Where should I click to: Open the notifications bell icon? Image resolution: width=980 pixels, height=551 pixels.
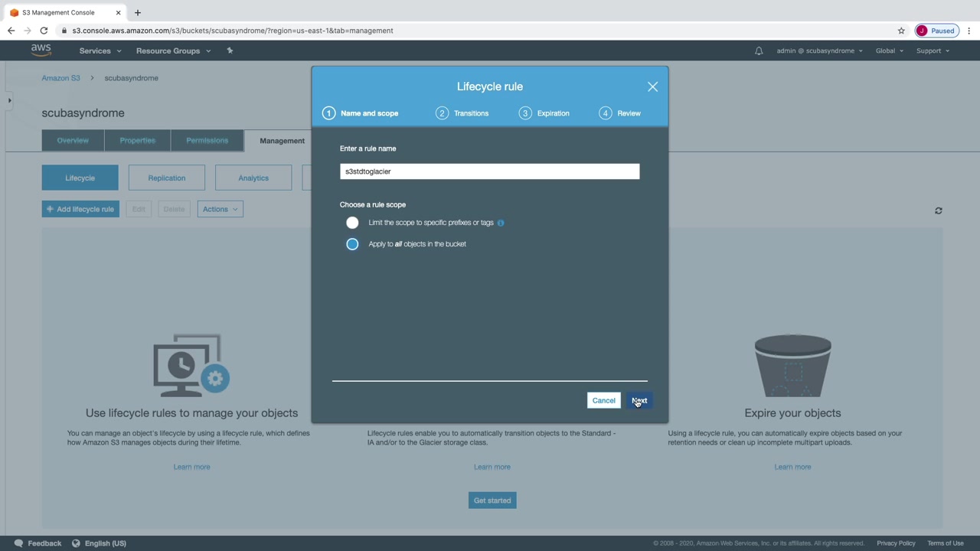[x=759, y=51]
